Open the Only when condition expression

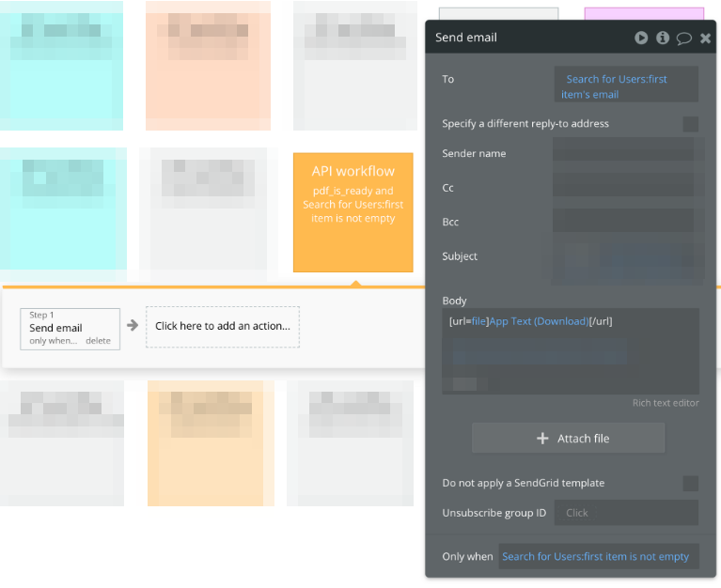click(598, 556)
